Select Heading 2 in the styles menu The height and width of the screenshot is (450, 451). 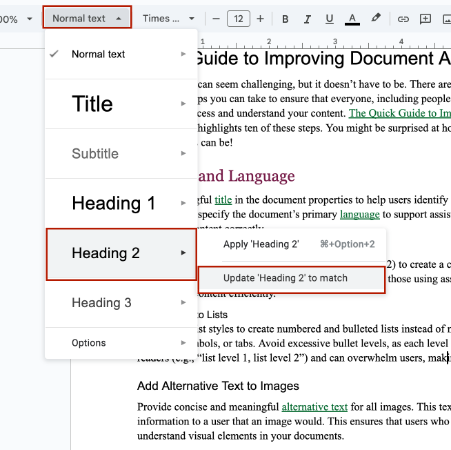[121, 253]
